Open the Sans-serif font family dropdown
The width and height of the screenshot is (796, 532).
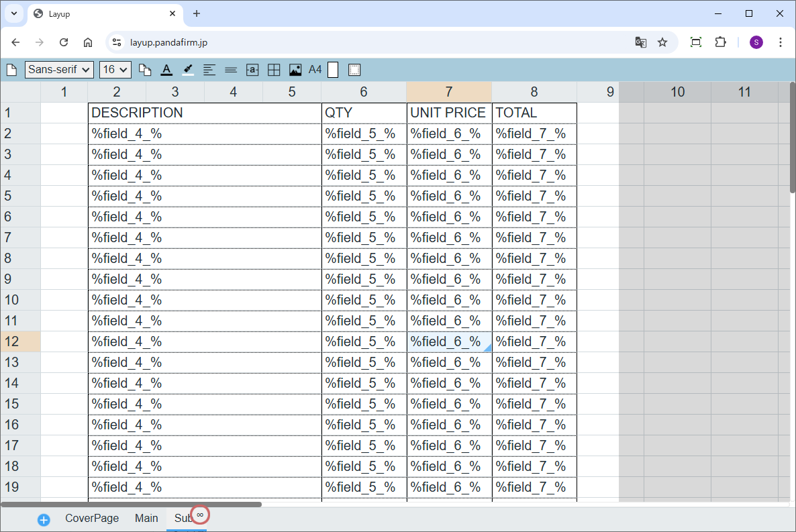tap(59, 70)
